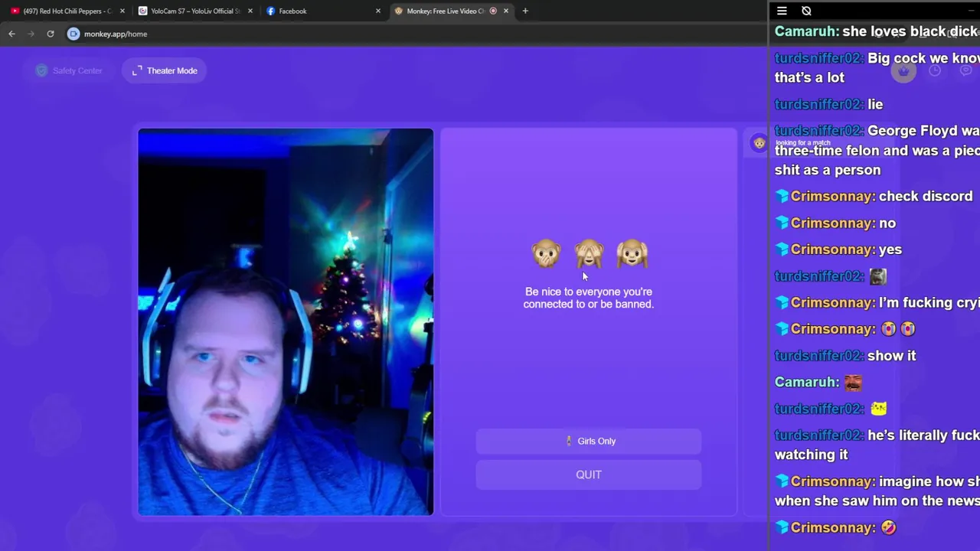
Task: Switch to Red Hot Chili Peppers YouTube tab
Action: (x=68, y=11)
